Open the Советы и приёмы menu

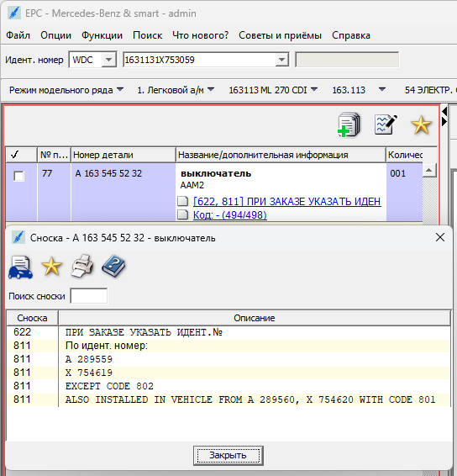(280, 35)
